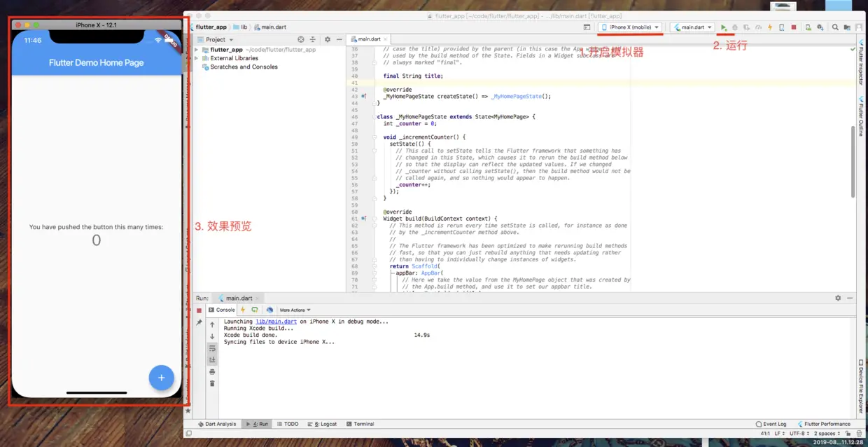Open the Run panel settings gear
The width and height of the screenshot is (868, 447).
pos(838,298)
